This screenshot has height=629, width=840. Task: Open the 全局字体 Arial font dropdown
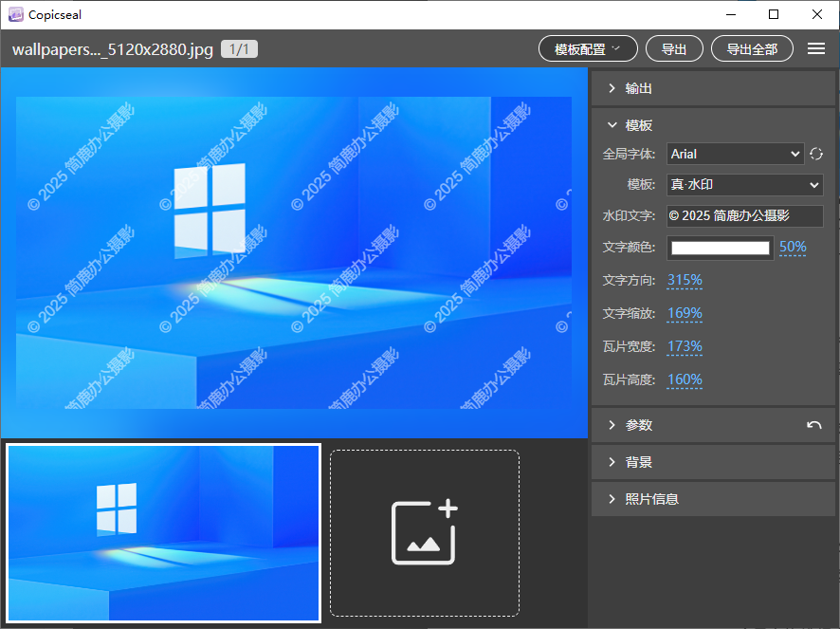point(735,154)
